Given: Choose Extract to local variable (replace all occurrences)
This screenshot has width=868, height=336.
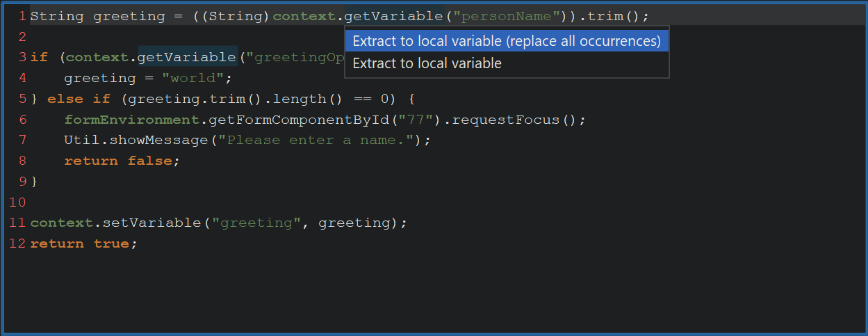Looking at the screenshot, I should coord(506,41).
